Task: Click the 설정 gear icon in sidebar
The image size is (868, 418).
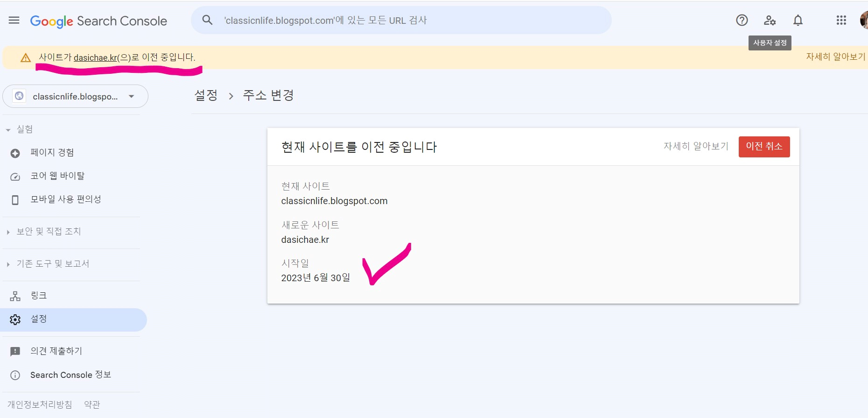Action: coord(15,319)
